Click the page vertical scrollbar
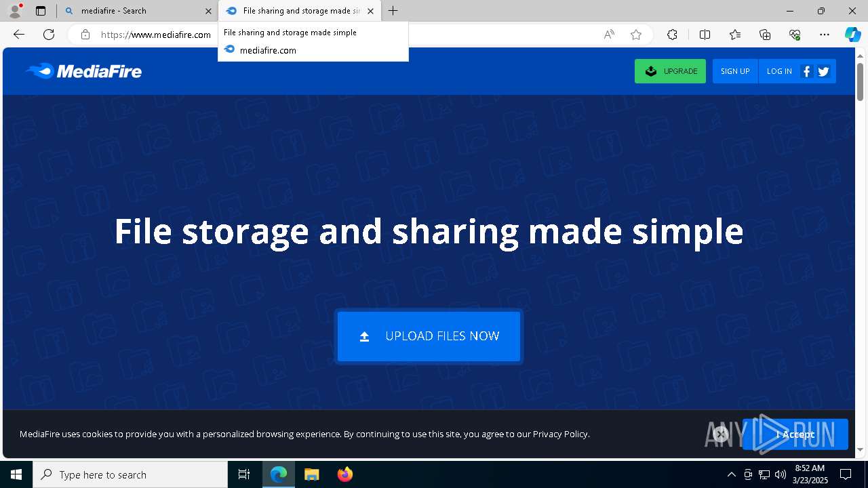868x488 pixels. 860,82
